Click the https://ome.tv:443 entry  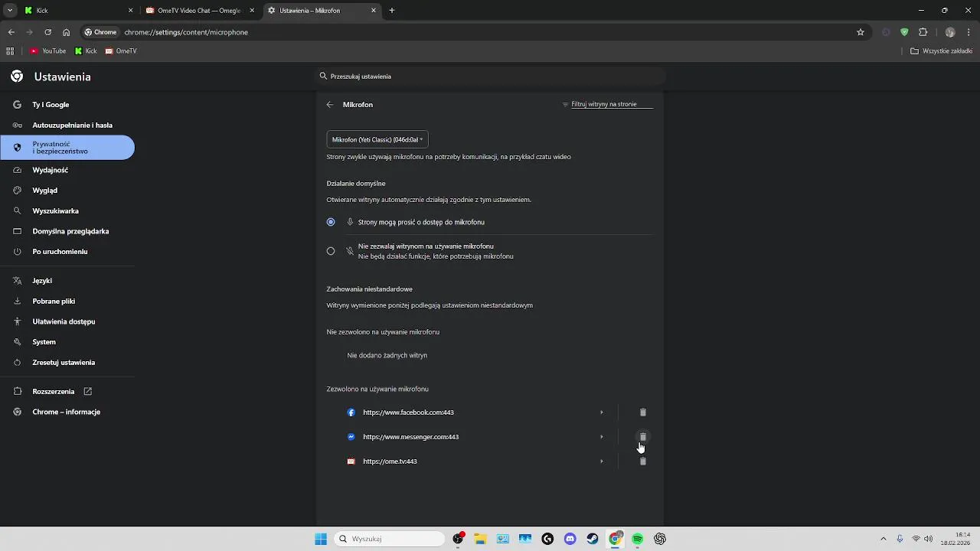[390, 461]
